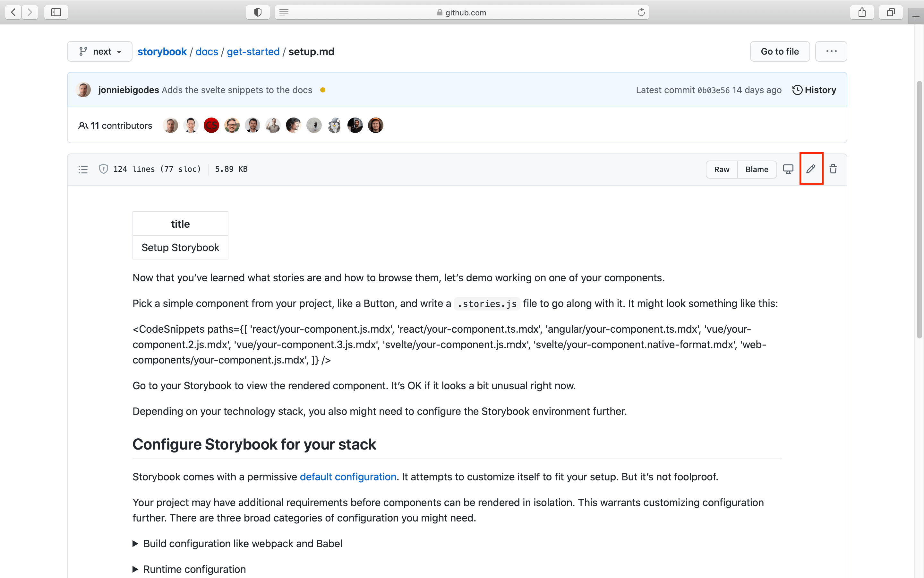Delete this file with the trash icon
This screenshot has width=924, height=578.
(833, 169)
